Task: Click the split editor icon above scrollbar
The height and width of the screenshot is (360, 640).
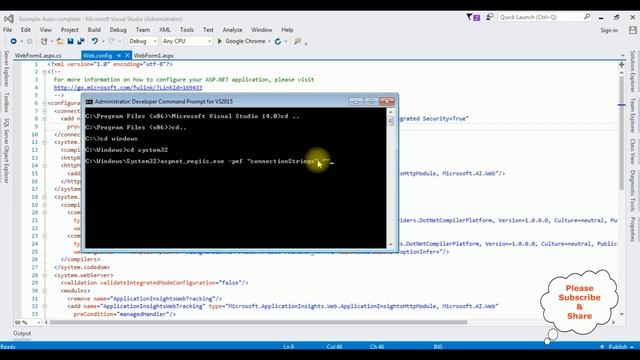Action: point(622,64)
